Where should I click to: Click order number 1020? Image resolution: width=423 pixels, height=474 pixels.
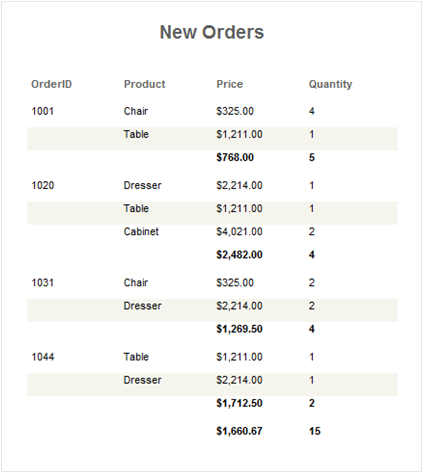[x=43, y=185]
